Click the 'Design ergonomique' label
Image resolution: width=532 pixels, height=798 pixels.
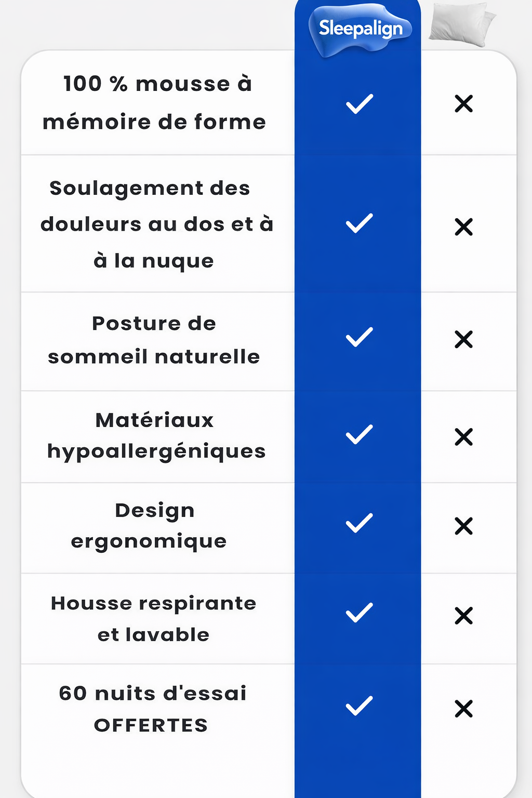point(151,526)
